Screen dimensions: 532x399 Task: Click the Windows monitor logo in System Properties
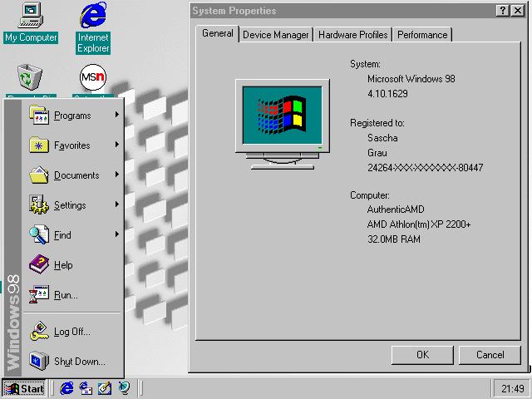pyautogui.click(x=283, y=124)
